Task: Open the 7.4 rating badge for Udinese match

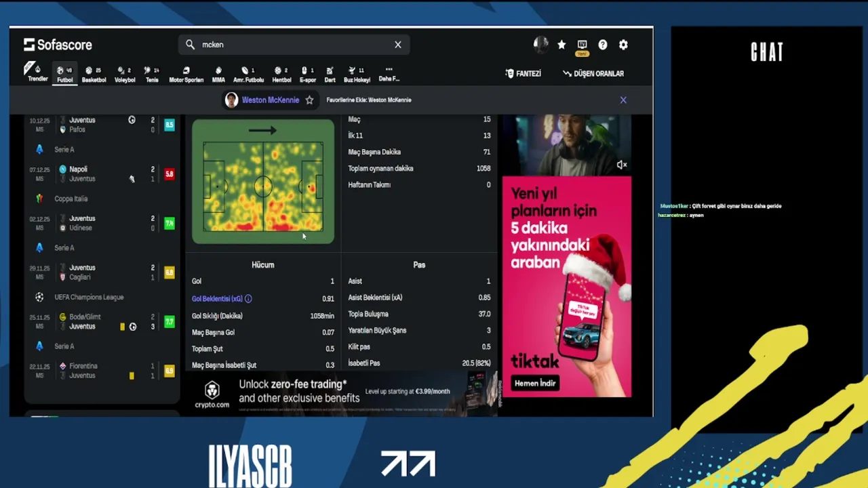Action: click(x=170, y=223)
